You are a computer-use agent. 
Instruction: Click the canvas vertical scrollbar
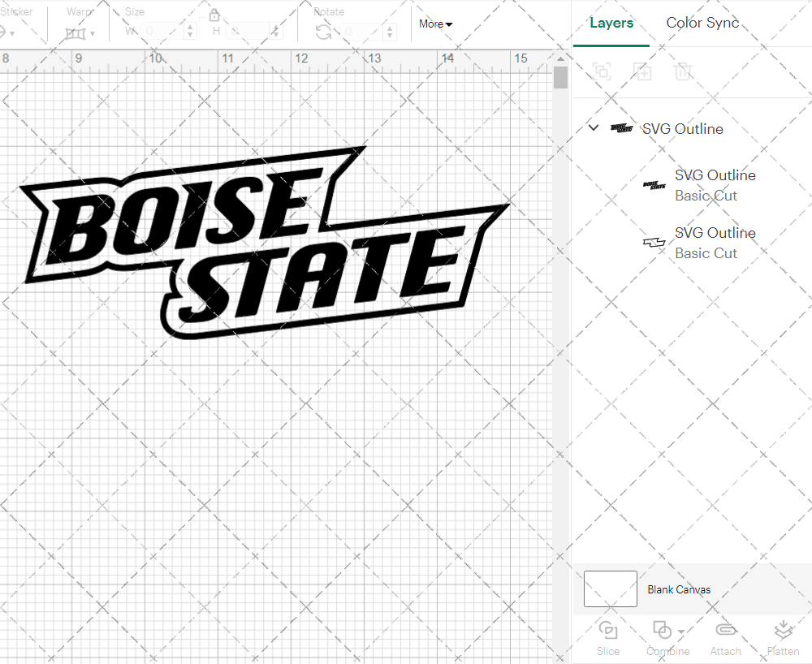click(x=559, y=77)
